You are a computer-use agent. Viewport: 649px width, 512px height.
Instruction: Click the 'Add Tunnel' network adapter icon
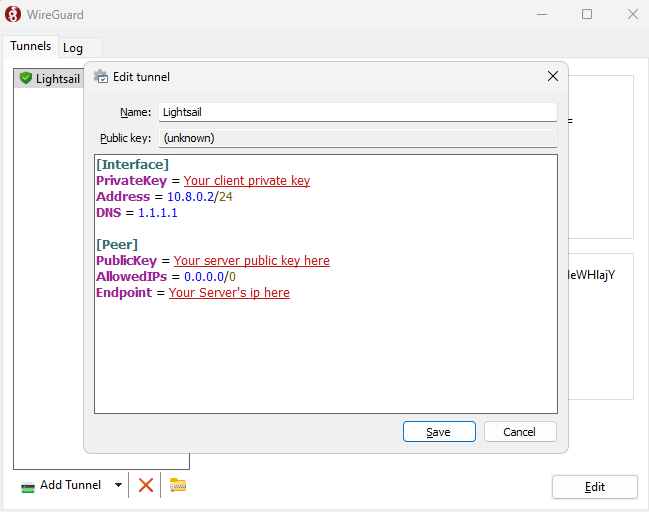(x=28, y=487)
